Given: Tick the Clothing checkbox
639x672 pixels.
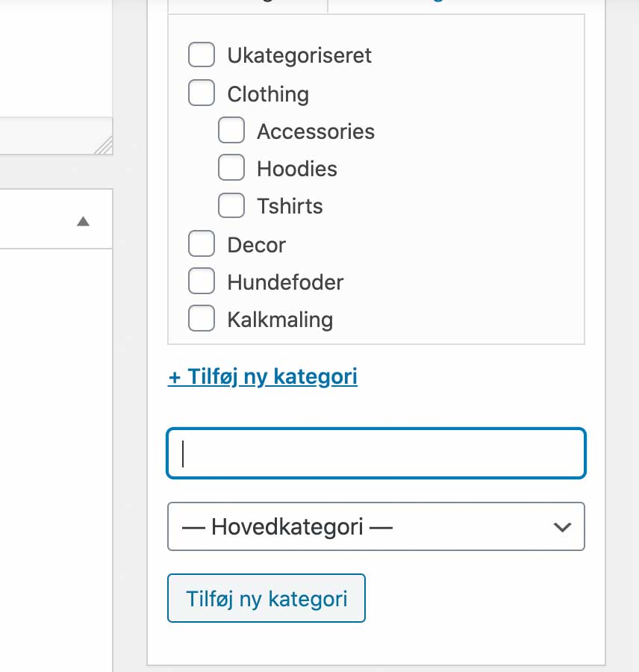Looking at the screenshot, I should (x=202, y=93).
